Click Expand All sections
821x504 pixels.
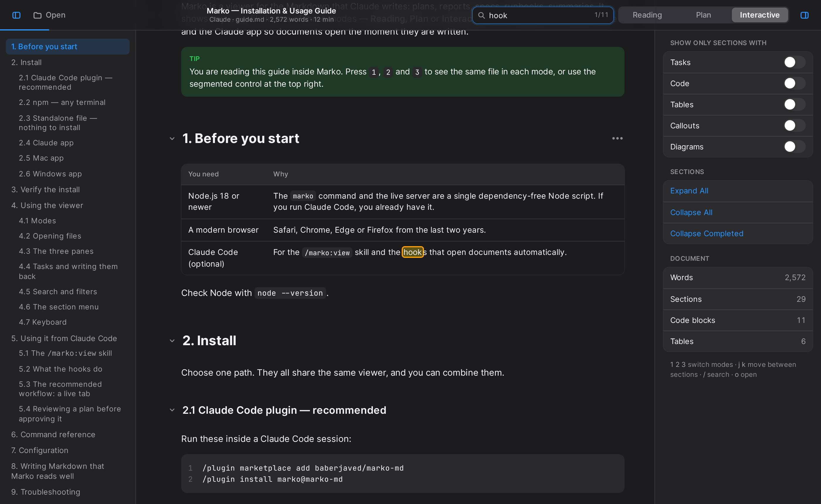click(738, 191)
